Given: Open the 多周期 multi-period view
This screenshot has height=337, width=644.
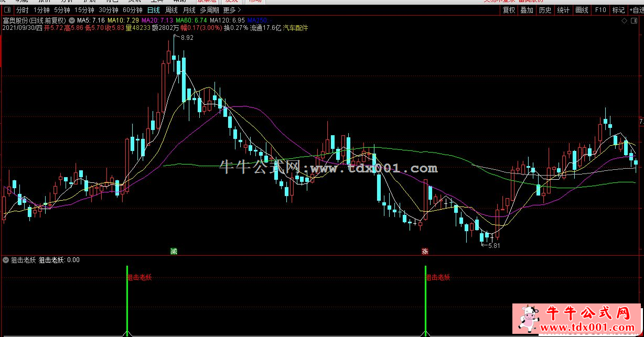Looking at the screenshot, I should [209, 10].
